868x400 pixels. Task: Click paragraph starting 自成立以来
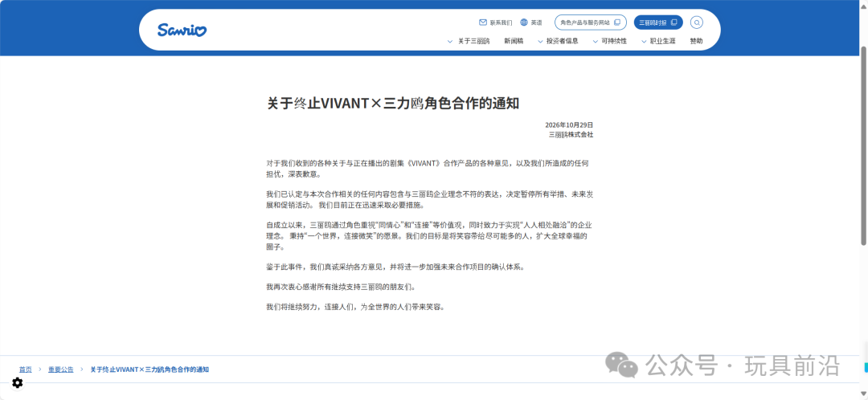(x=431, y=235)
